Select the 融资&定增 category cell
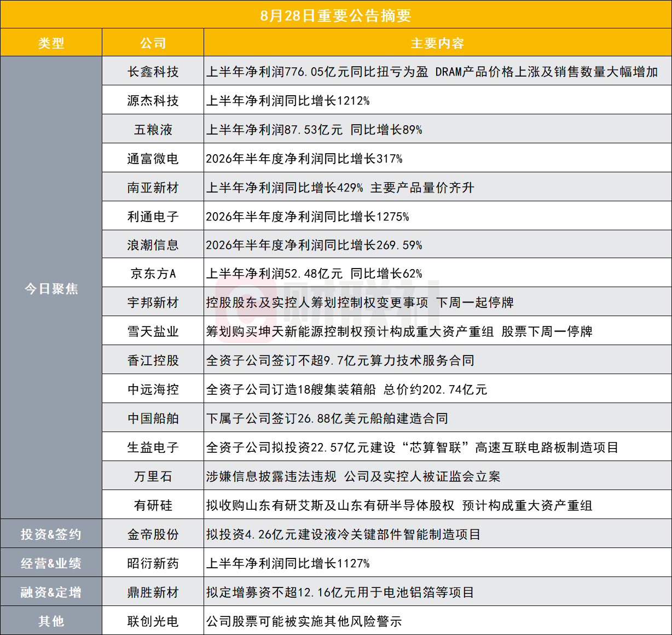 51,592
